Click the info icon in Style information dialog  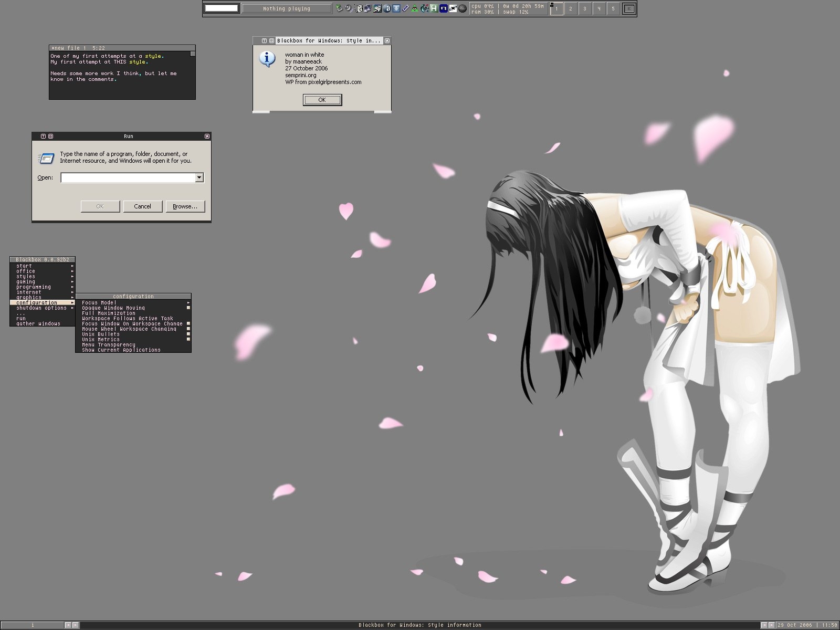[268, 58]
